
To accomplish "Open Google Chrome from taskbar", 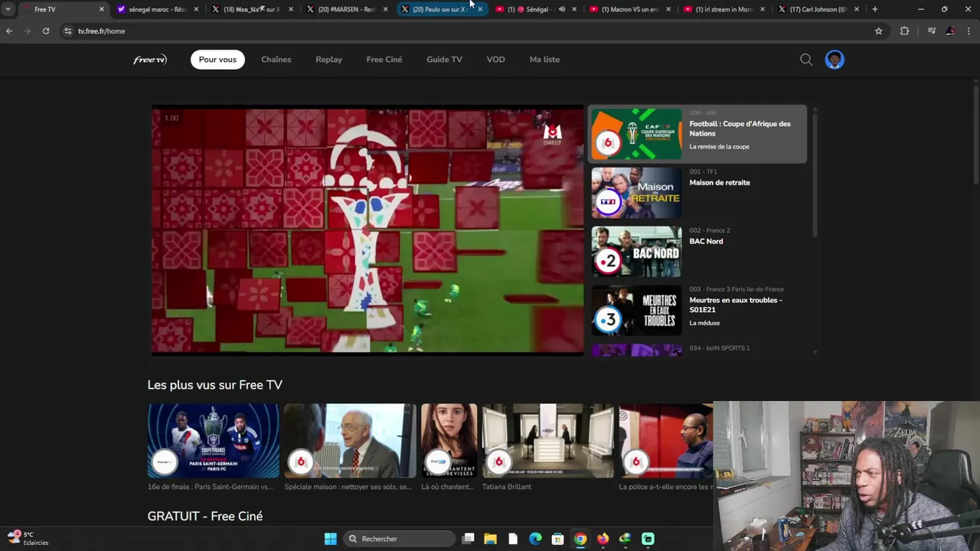I will [580, 539].
